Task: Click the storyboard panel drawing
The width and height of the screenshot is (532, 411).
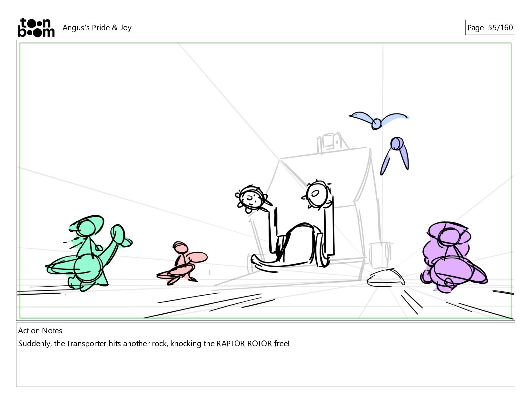Action: pyautogui.click(x=265, y=181)
